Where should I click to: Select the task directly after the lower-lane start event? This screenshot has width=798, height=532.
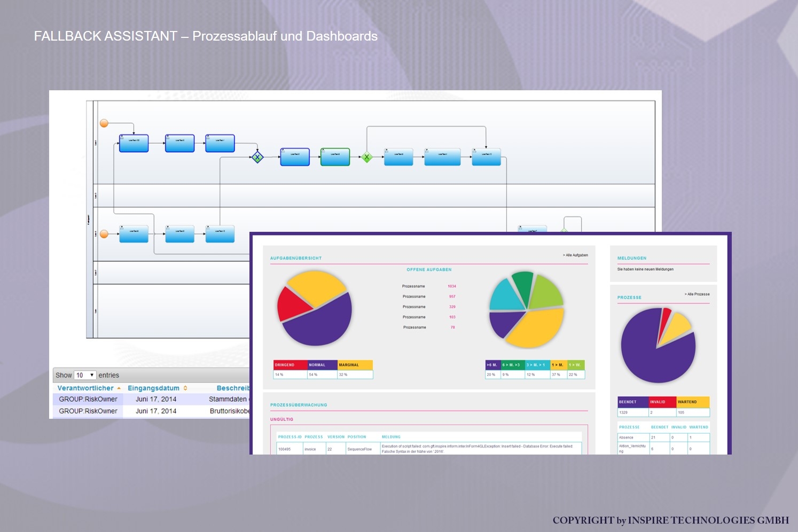click(x=134, y=234)
